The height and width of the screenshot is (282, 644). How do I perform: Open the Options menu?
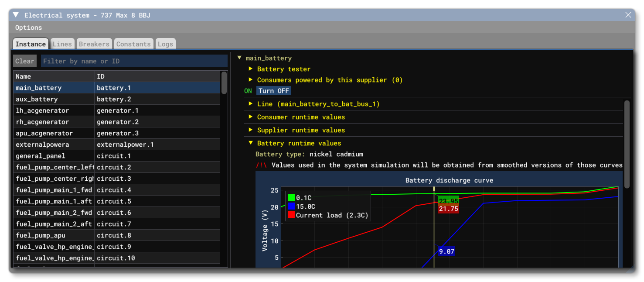coord(28,27)
